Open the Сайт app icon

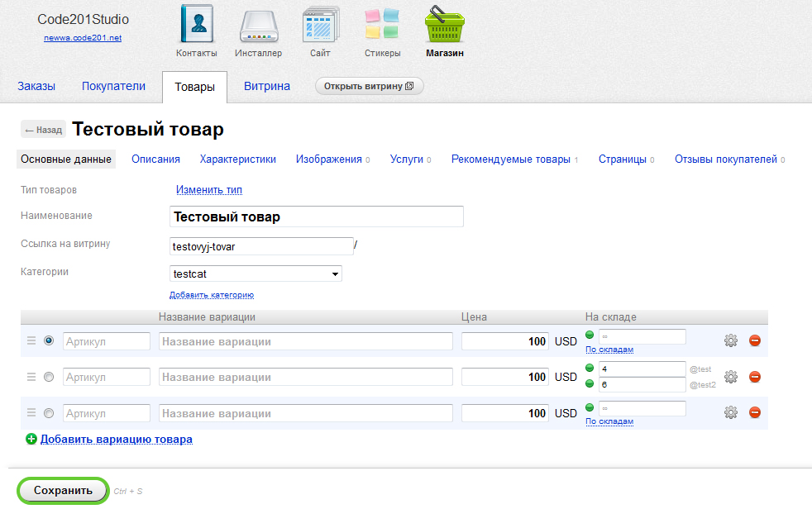pos(320,26)
